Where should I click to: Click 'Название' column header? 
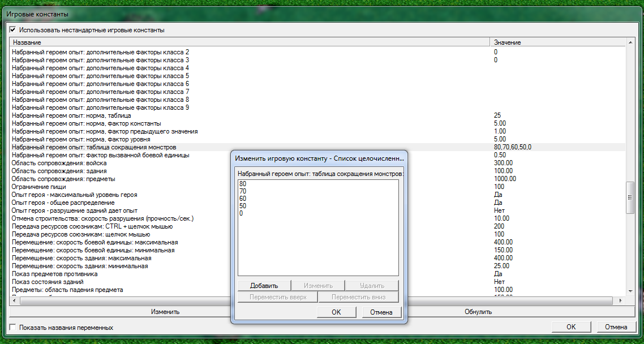pyautogui.click(x=250, y=42)
